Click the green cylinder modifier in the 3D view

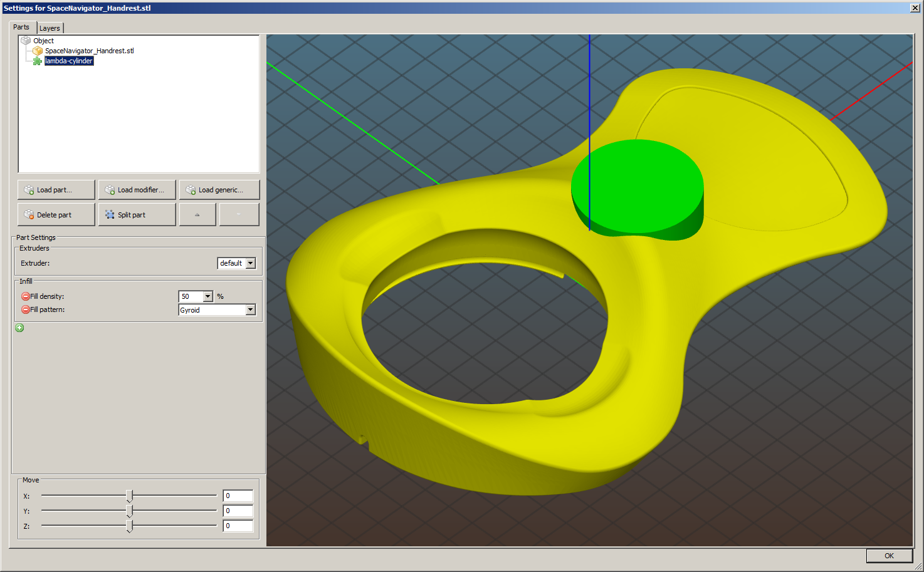[638, 189]
